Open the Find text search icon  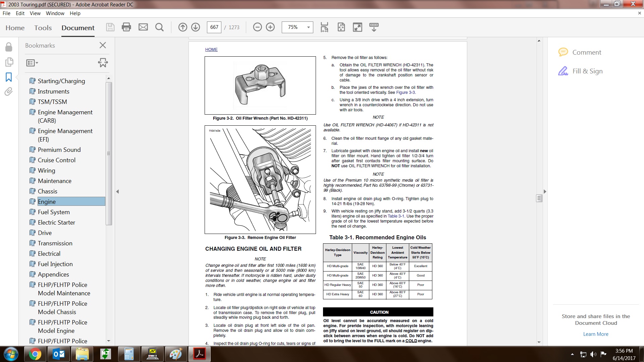click(x=160, y=27)
